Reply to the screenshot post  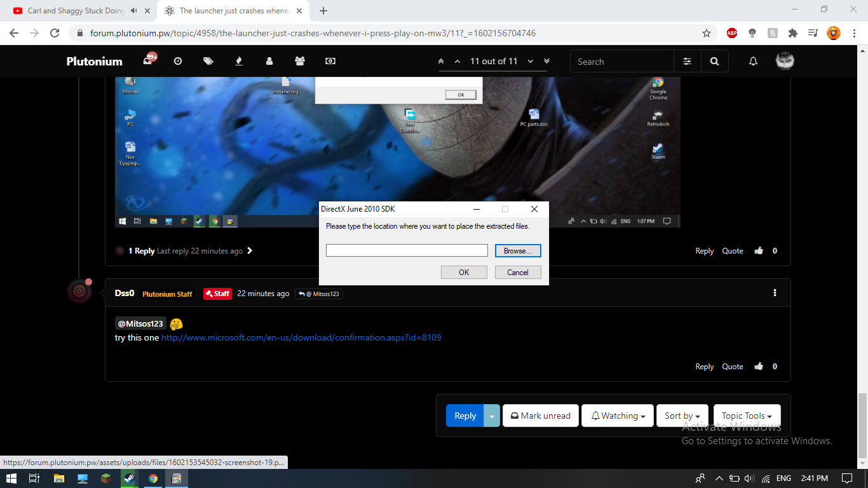[x=705, y=251]
